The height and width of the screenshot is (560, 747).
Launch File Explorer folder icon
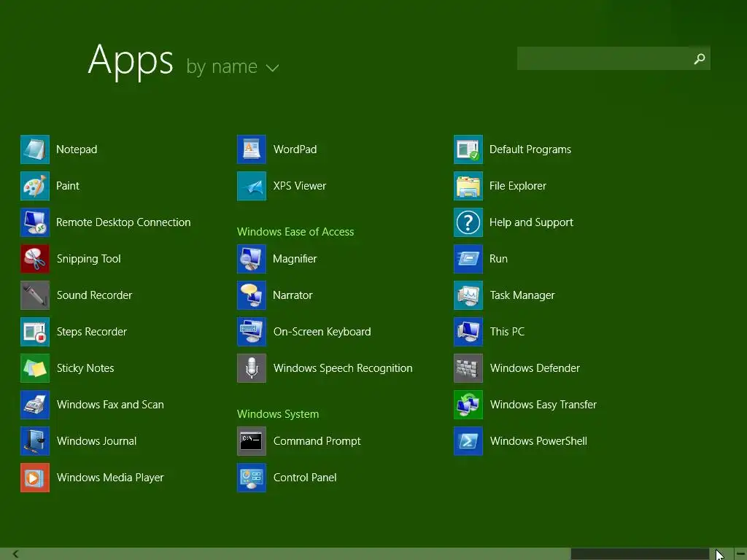[x=468, y=186]
